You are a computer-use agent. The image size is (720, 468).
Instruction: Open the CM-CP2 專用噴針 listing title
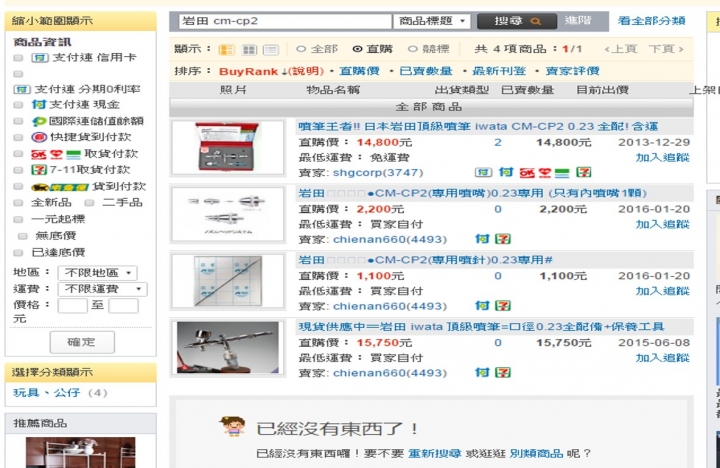click(425, 260)
